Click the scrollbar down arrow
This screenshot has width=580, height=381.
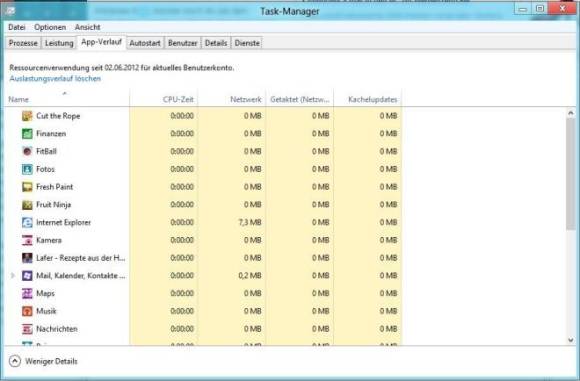point(570,340)
